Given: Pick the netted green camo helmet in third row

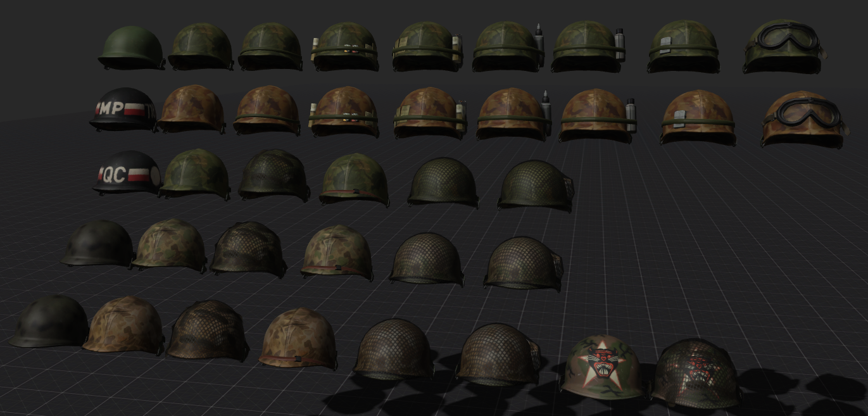Looking at the screenshot, I should [x=274, y=175].
